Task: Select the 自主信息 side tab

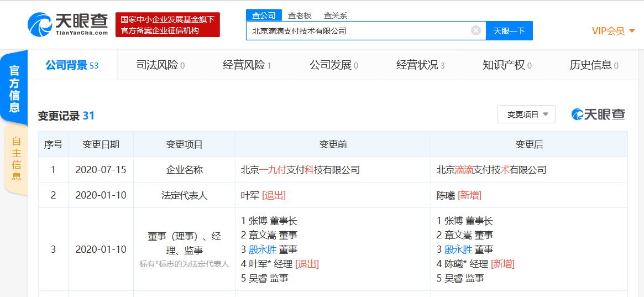Action: (17, 159)
